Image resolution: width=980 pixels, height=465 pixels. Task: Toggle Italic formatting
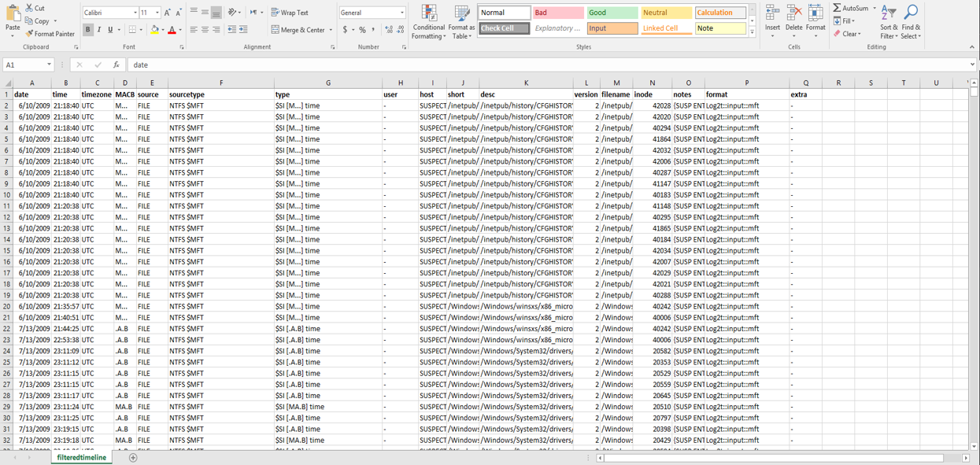coord(99,30)
